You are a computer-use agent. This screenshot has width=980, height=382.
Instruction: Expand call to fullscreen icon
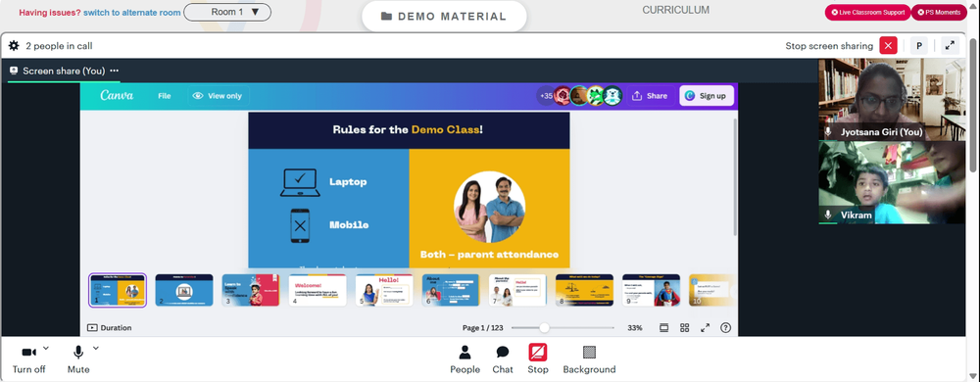[950, 46]
